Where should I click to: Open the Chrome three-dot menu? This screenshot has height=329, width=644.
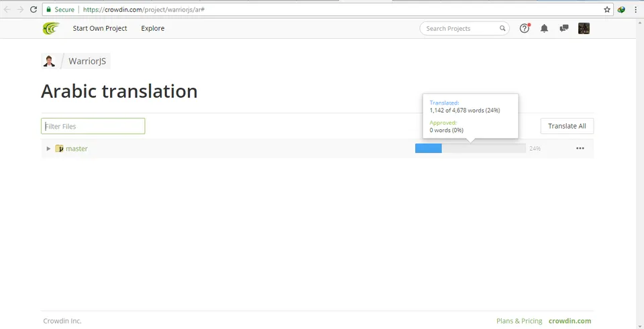point(635,9)
